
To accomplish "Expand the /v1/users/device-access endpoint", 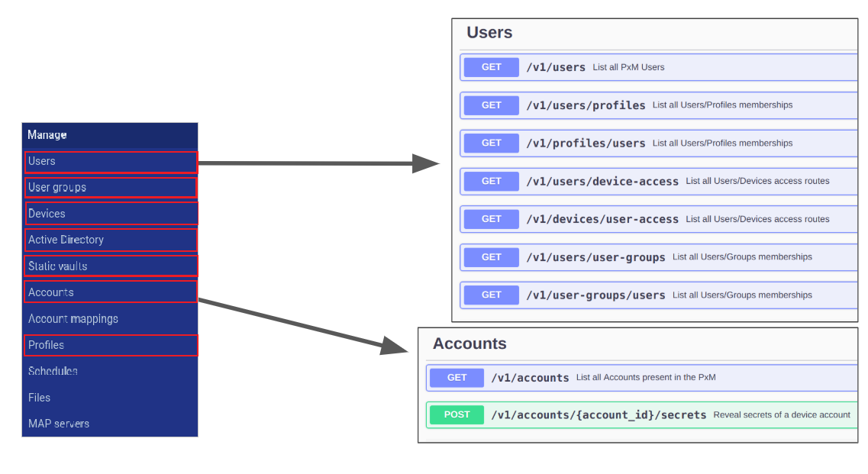I will [x=602, y=181].
